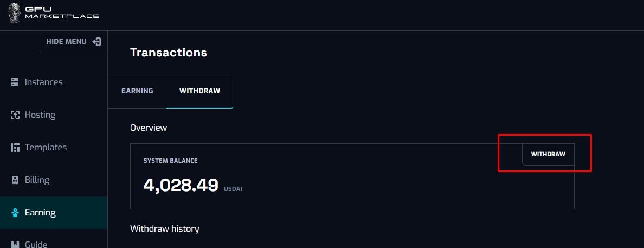The width and height of the screenshot is (644, 248).
Task: Click the GPU Marketplace skull logo icon
Action: 14,13
